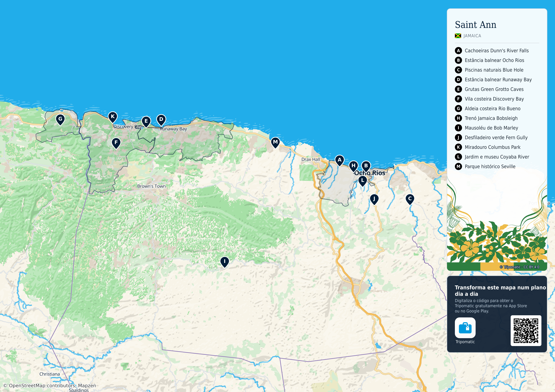
Task: Select map pin D at Runaway Bay
Action: pos(161,120)
